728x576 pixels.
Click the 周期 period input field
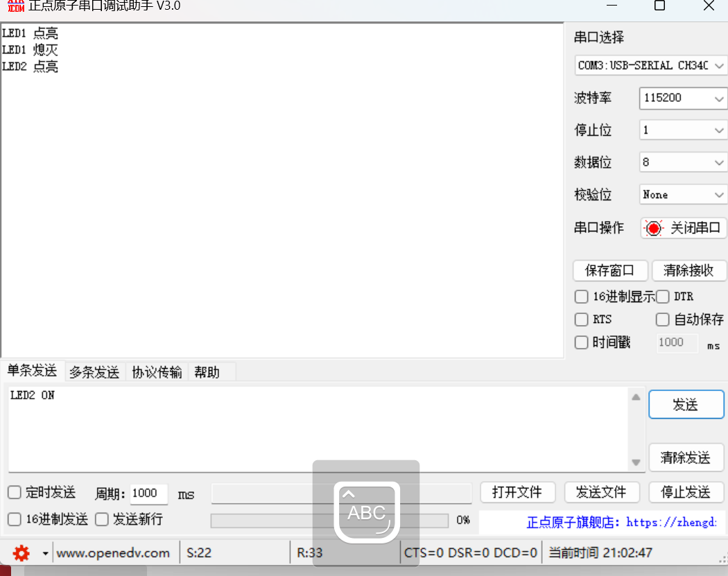[x=148, y=494]
